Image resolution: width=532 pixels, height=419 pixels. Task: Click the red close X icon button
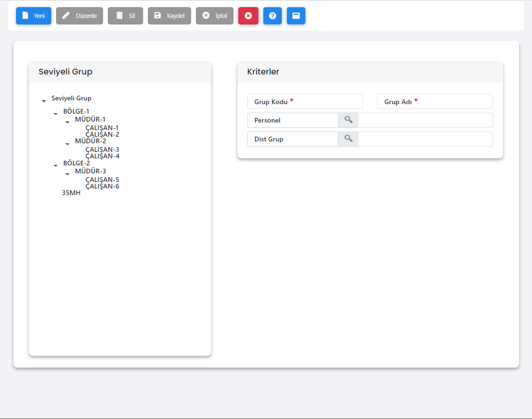(x=249, y=16)
